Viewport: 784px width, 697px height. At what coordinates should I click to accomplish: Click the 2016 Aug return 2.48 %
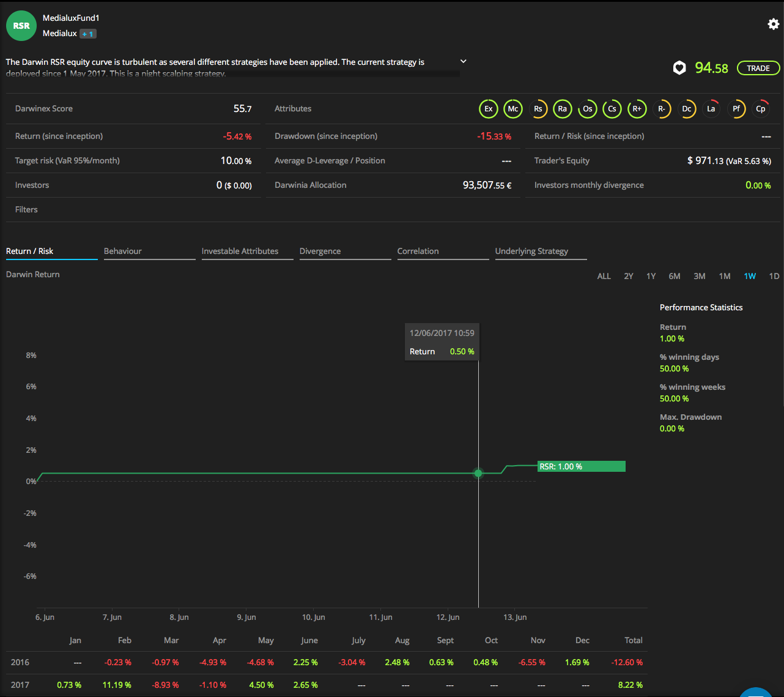397,662
